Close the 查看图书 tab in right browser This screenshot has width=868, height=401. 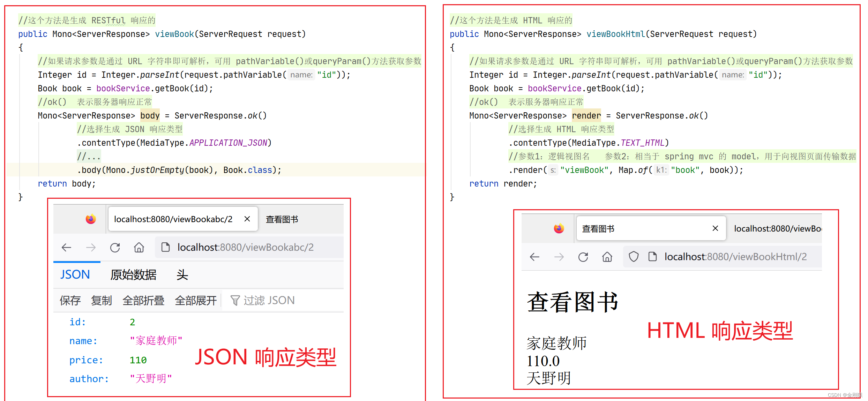coord(715,228)
